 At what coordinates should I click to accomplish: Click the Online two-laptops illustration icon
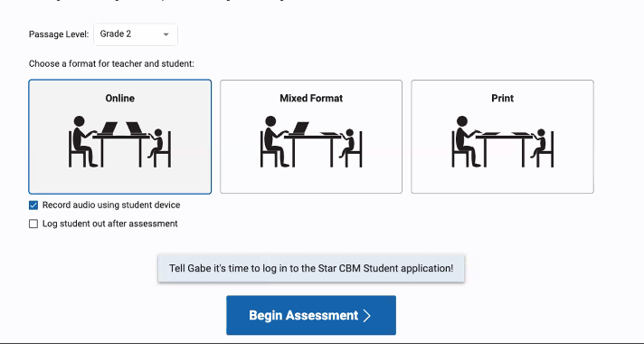click(119, 142)
